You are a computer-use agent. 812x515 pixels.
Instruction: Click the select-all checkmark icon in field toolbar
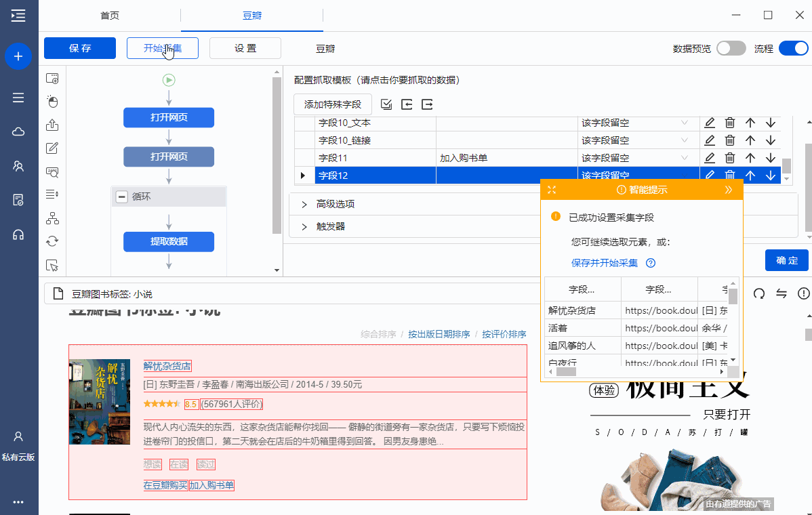pos(386,104)
